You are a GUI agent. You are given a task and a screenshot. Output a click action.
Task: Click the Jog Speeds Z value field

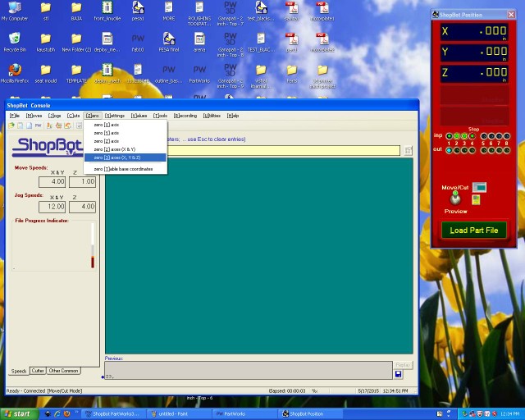click(82, 207)
